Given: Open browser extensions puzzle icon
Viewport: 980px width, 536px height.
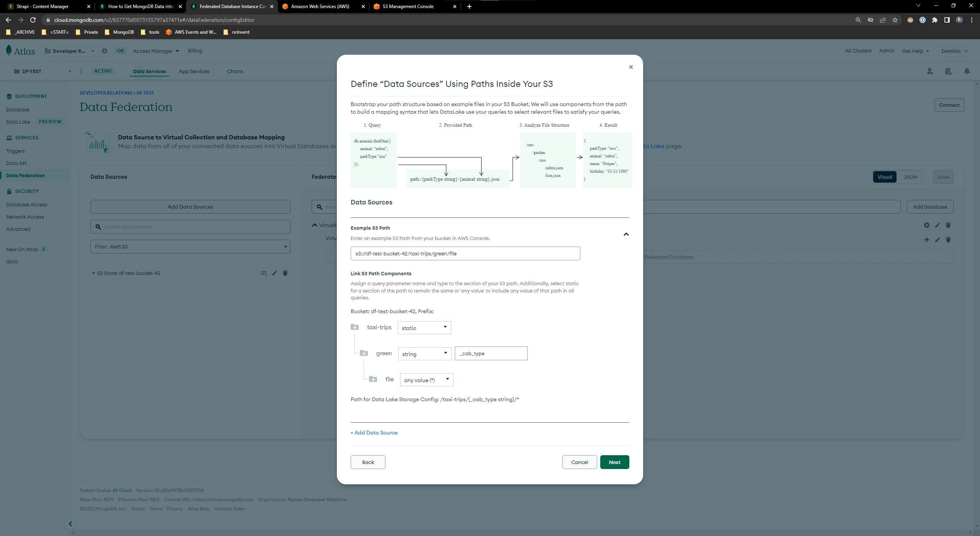Looking at the screenshot, I should point(934,20).
